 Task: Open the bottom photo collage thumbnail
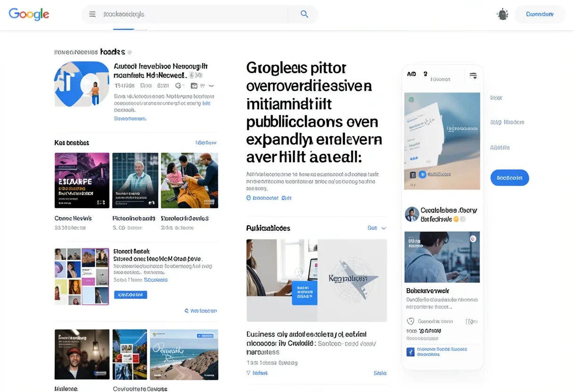pyautogui.click(x=130, y=354)
